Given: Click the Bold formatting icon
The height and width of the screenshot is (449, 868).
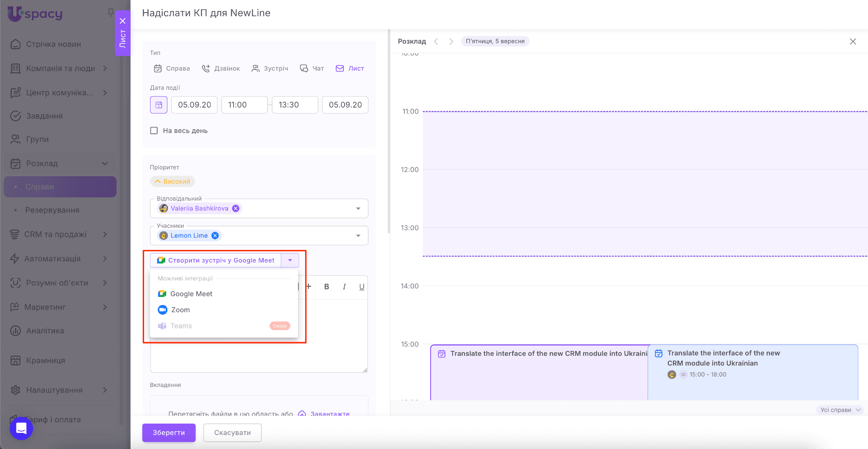Looking at the screenshot, I should click(326, 287).
